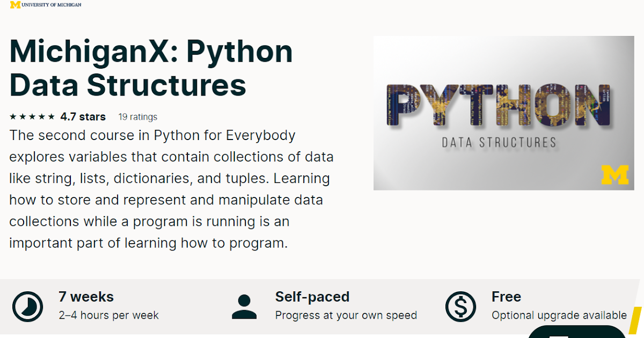Image resolution: width=644 pixels, height=338 pixels.
Task: Click the clock duration icon
Action: [x=27, y=307]
